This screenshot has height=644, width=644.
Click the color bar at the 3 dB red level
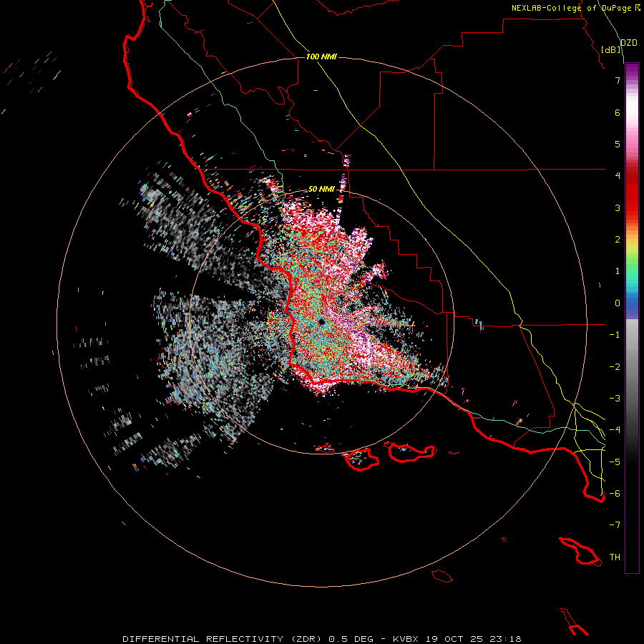click(632, 208)
